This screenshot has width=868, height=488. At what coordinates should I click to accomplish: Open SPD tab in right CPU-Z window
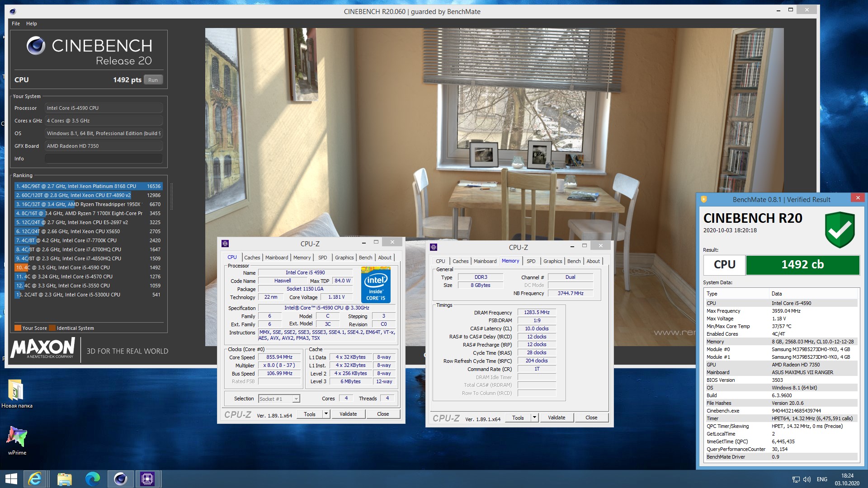point(531,261)
